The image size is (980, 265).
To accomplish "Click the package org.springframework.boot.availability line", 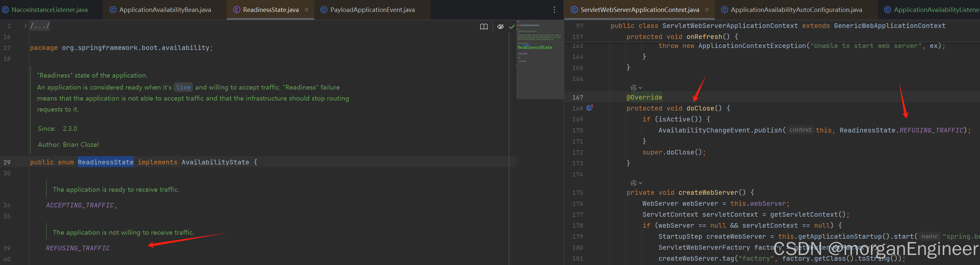I will click(121, 48).
